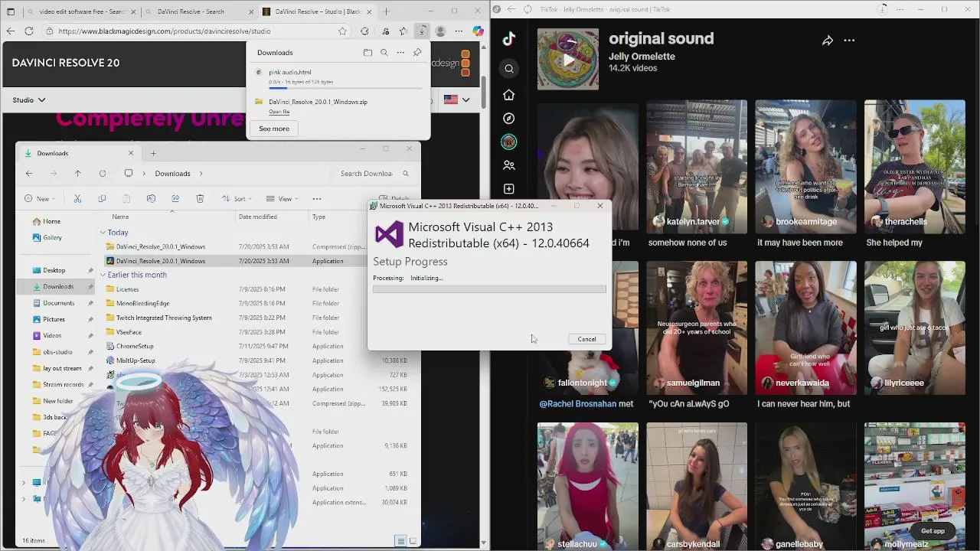Open the Sort dropdown in File Explorer
980x551 pixels.
pos(238,199)
